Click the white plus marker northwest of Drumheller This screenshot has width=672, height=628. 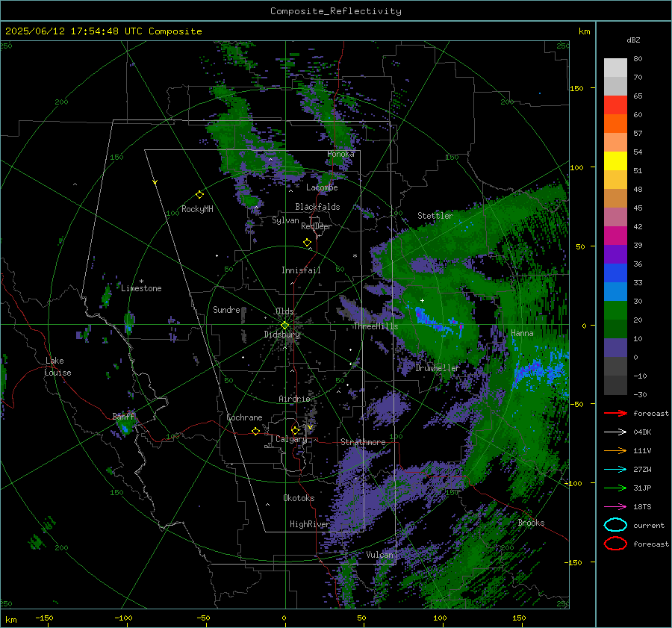422,300
